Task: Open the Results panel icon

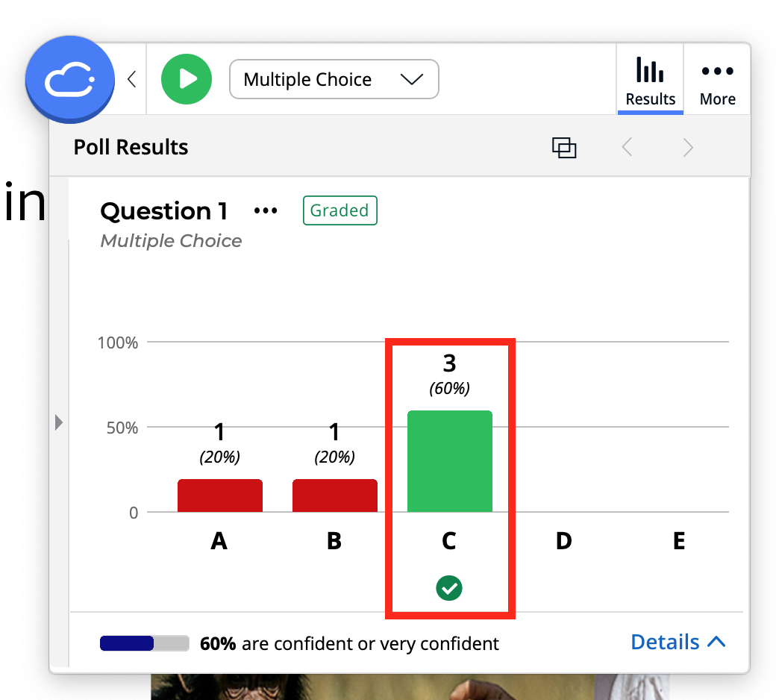Action: click(649, 72)
